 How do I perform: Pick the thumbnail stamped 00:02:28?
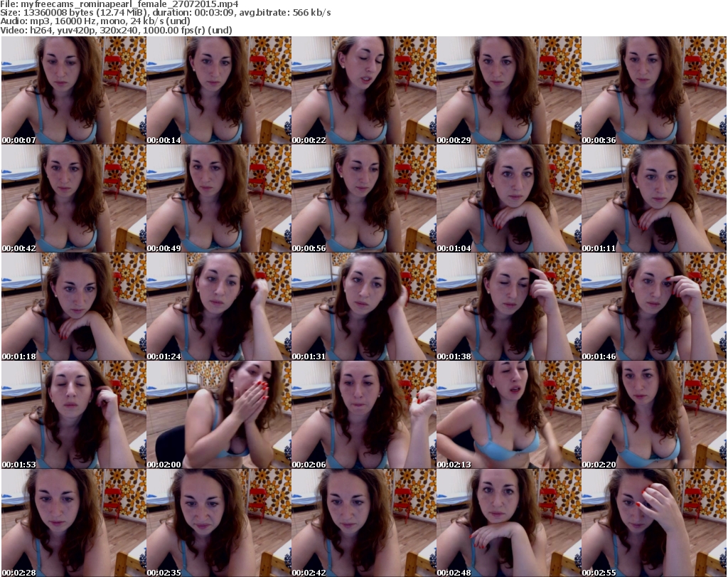(x=74, y=523)
